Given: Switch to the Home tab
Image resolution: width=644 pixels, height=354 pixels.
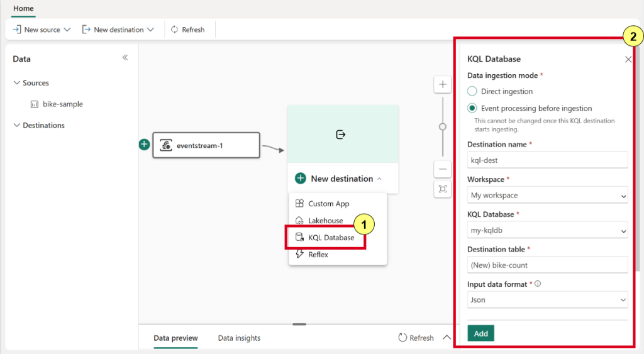Looking at the screenshot, I should click(23, 8).
